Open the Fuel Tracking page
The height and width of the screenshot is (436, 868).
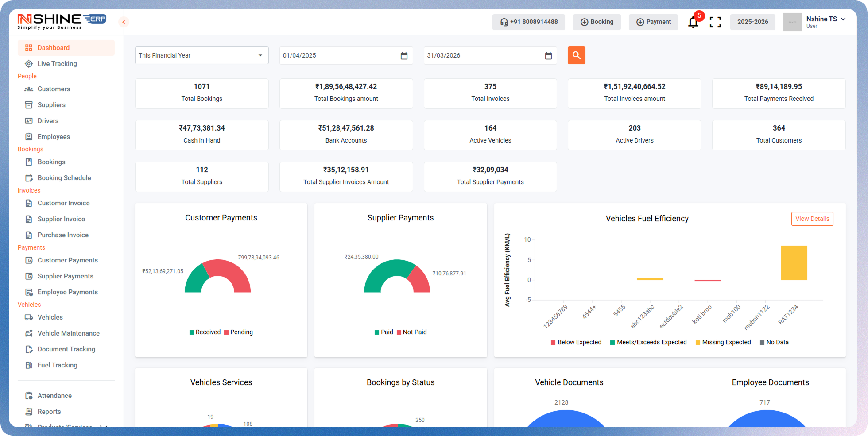click(56, 365)
